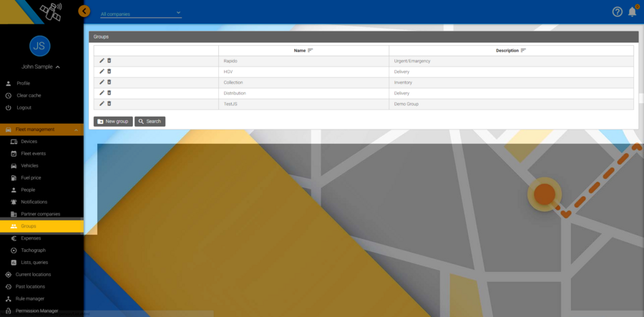Click the satellite logo icon
Viewport: 644px width, 317px height.
click(51, 12)
